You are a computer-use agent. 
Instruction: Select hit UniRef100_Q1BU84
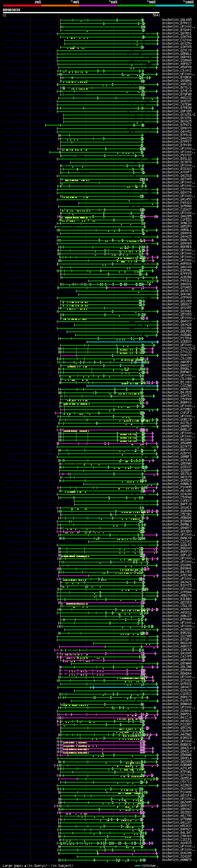[177, 511]
